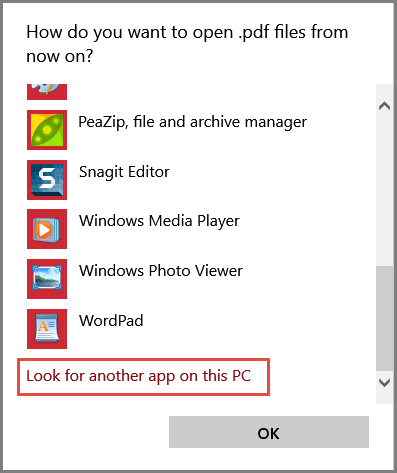Click the gray scrollbar thumb
This screenshot has height=473, width=397.
pos(385,318)
